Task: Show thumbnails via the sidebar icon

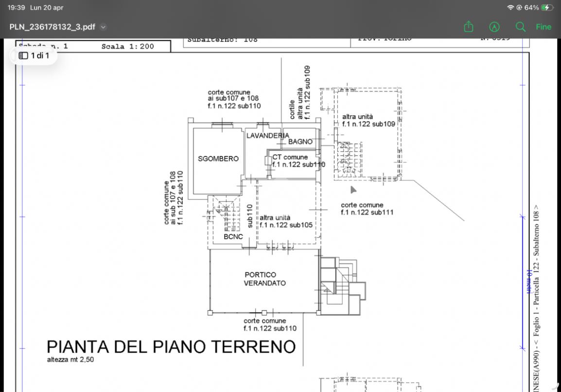Action: 23,55
